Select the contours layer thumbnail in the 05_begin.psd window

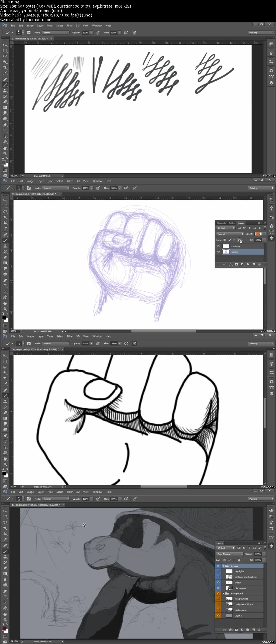(x=226, y=246)
